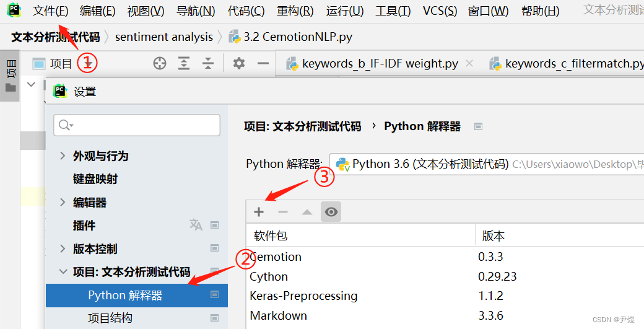Click project-level icon next to settings heading
This screenshot has height=329, width=644.
pyautogui.click(x=478, y=126)
